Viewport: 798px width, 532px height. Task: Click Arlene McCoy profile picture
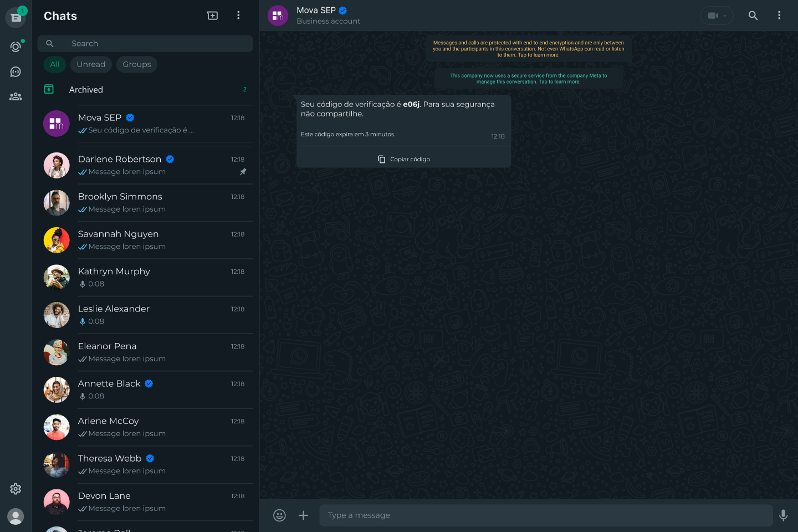pyautogui.click(x=57, y=427)
